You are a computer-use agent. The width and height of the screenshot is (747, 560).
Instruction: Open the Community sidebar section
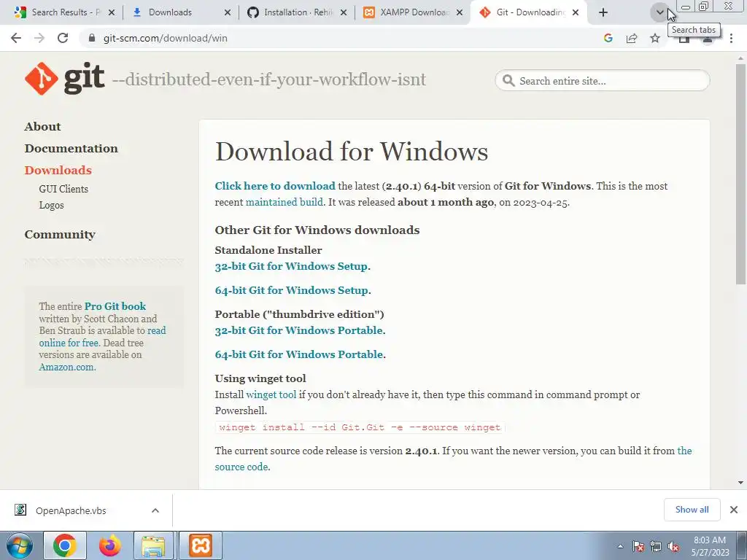pyautogui.click(x=60, y=234)
